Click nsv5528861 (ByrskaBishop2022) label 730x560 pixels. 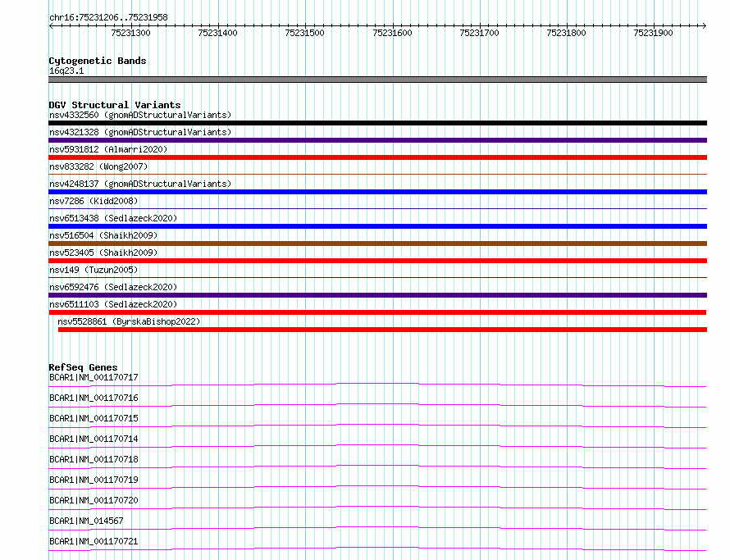(129, 321)
